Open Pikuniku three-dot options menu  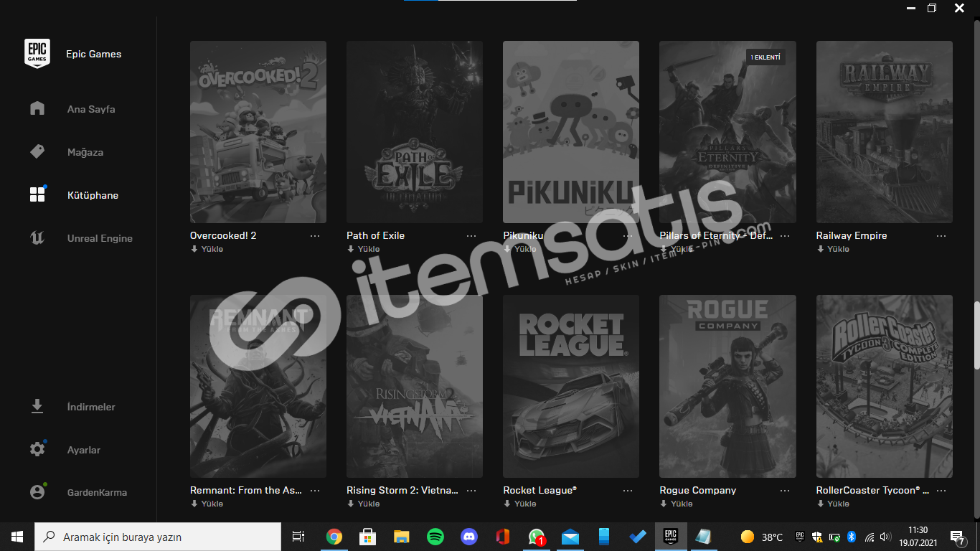pos(628,236)
